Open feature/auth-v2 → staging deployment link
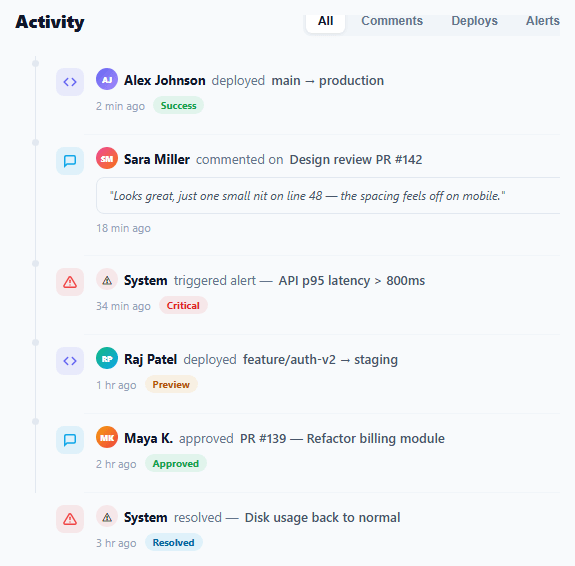This screenshot has height=566, width=575. 320,359
